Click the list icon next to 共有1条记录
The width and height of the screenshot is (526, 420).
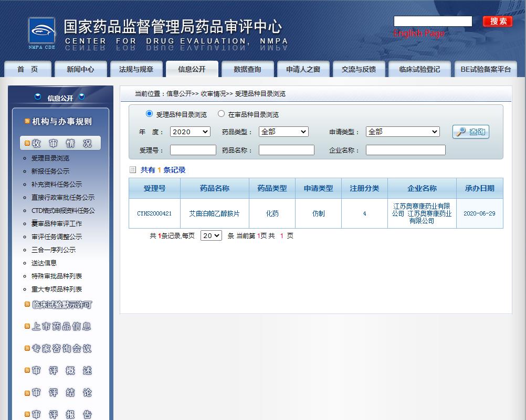pos(133,170)
